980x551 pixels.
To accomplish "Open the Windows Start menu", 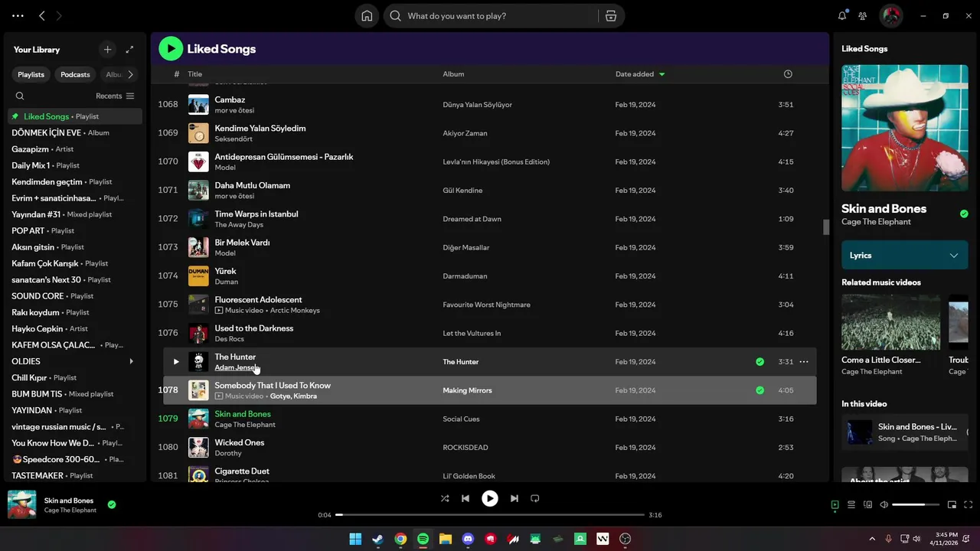I will tap(355, 539).
